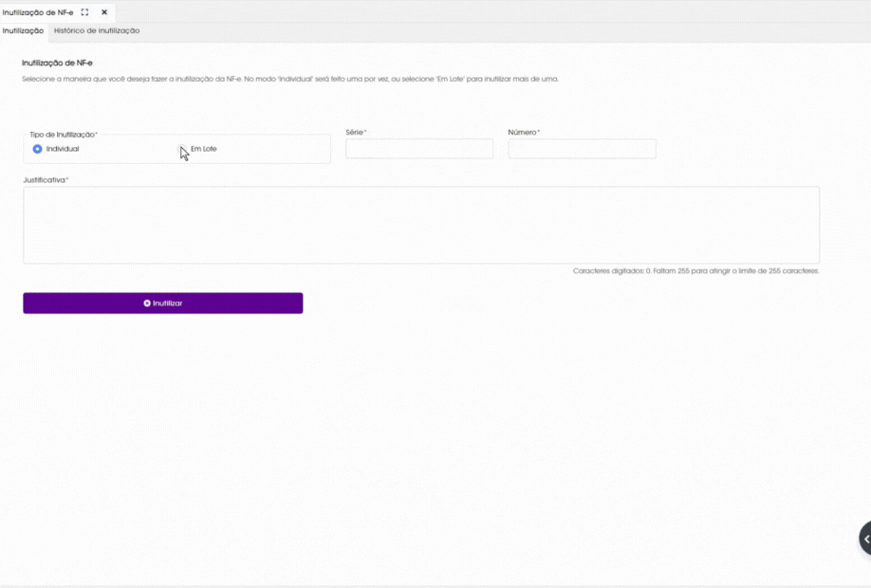Focus the Número input field
Viewport: 871px width, 588px height.
click(x=582, y=149)
